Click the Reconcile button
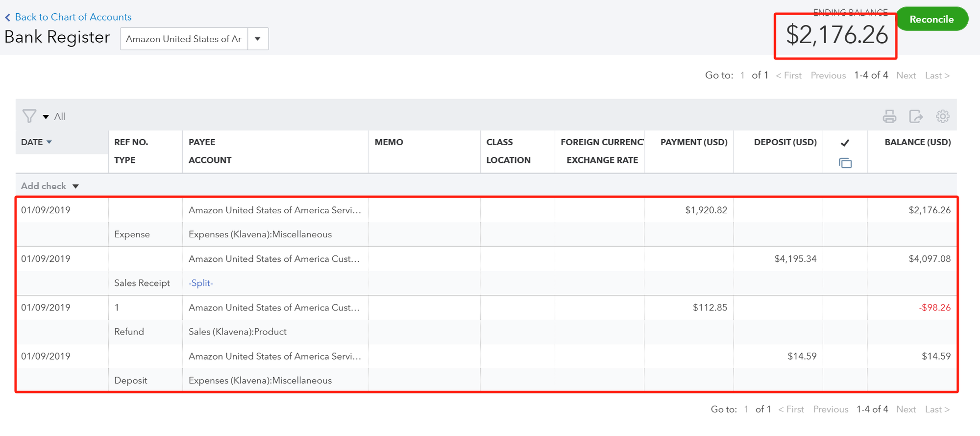This screenshot has width=980, height=436. click(932, 19)
